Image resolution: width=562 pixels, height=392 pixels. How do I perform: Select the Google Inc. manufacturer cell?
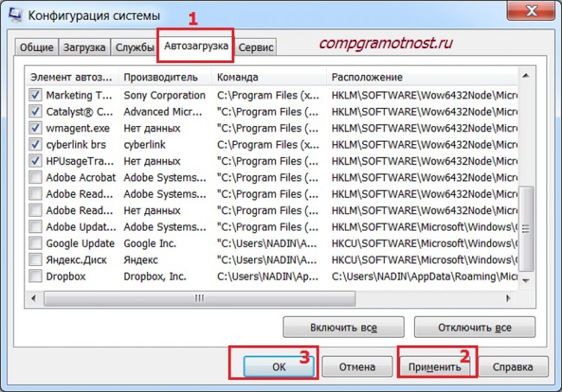point(150,243)
